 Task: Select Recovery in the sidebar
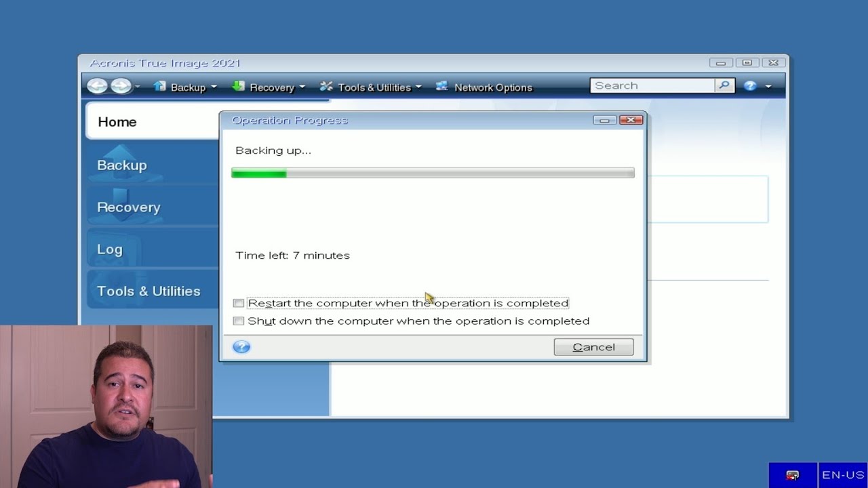pyautogui.click(x=153, y=207)
